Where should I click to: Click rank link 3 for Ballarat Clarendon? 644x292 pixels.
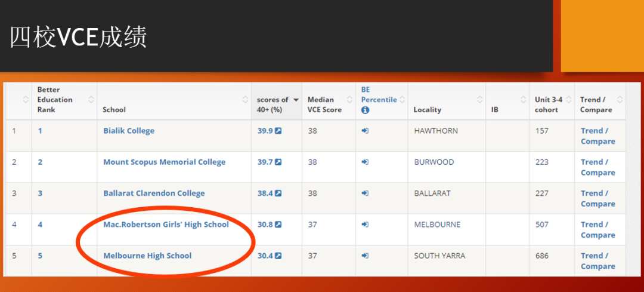point(41,193)
